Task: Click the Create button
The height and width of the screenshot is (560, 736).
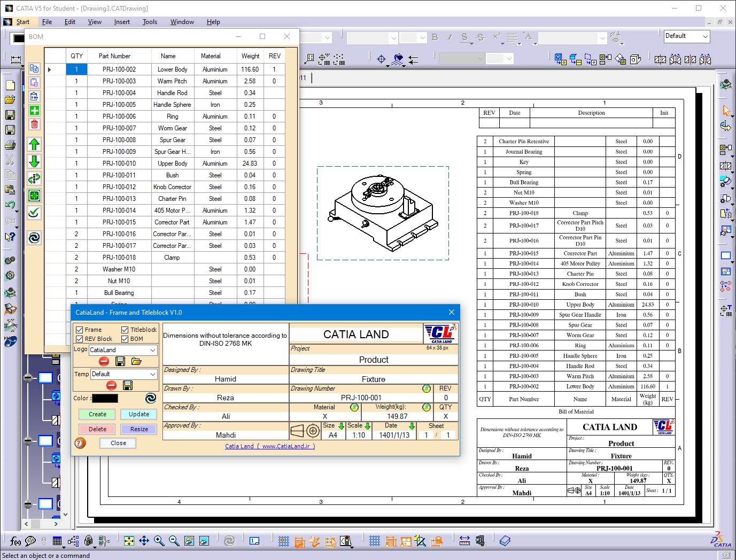Action: point(97,414)
